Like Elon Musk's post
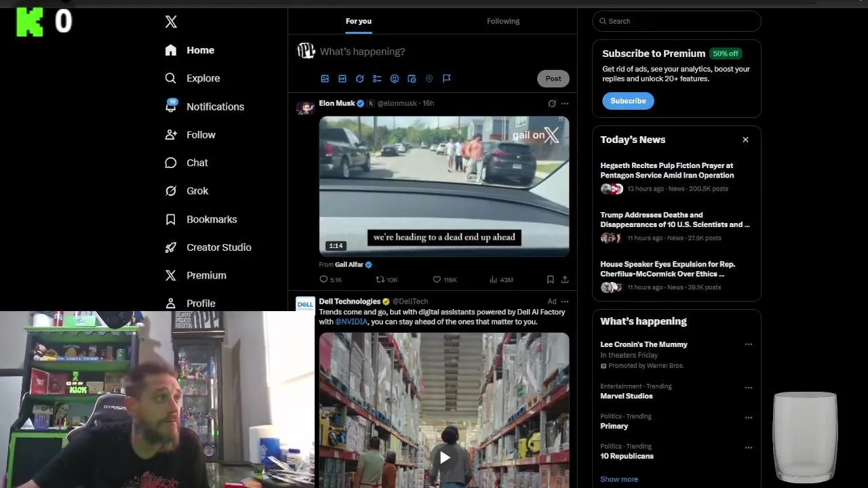The height and width of the screenshot is (488, 868). click(445, 279)
